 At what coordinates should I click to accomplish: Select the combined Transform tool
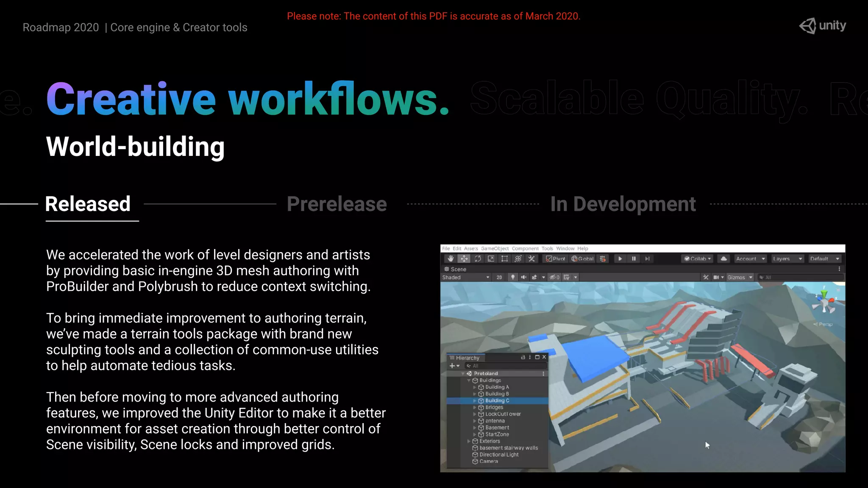[x=518, y=259]
